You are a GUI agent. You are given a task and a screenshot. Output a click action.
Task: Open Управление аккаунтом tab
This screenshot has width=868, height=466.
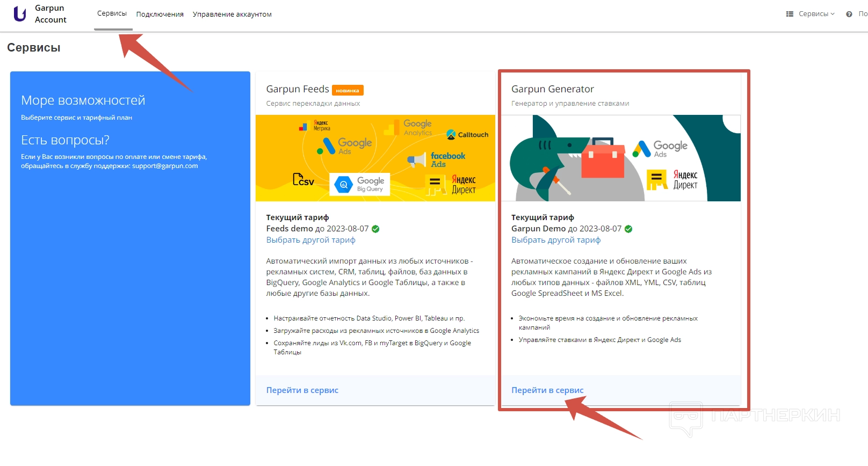tap(232, 14)
